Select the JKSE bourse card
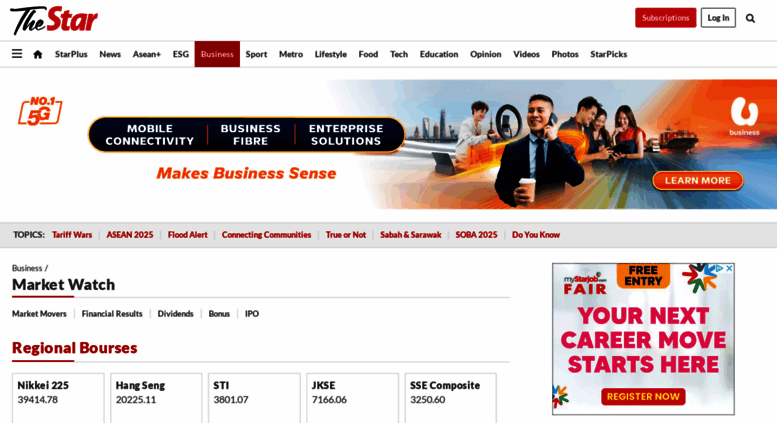The height and width of the screenshot is (423, 777). 352,398
